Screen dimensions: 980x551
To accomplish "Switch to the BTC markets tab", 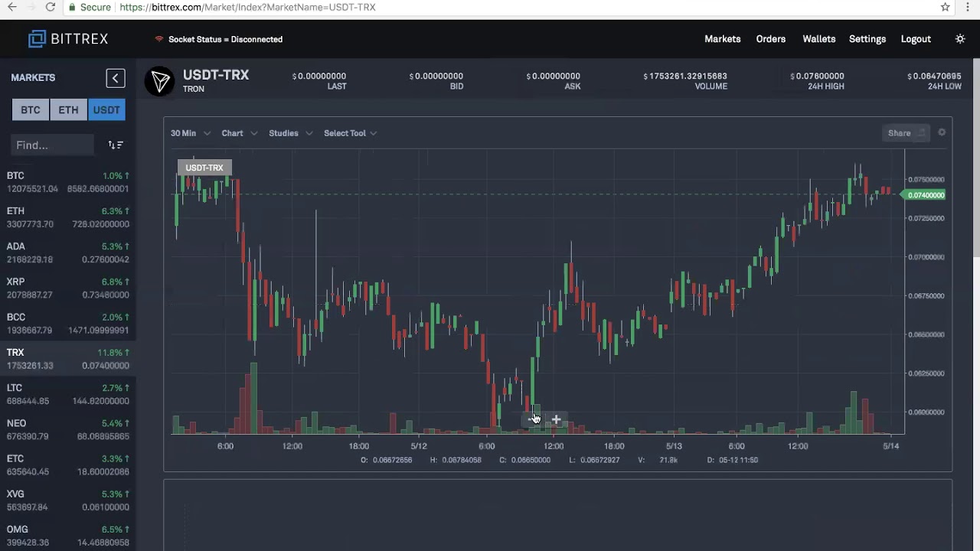I will click(x=31, y=110).
